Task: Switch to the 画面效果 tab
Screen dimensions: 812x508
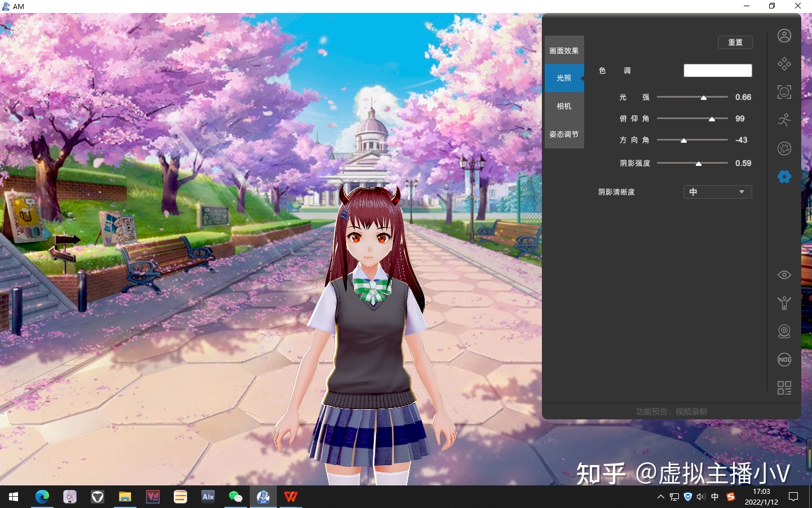Action: tap(564, 50)
